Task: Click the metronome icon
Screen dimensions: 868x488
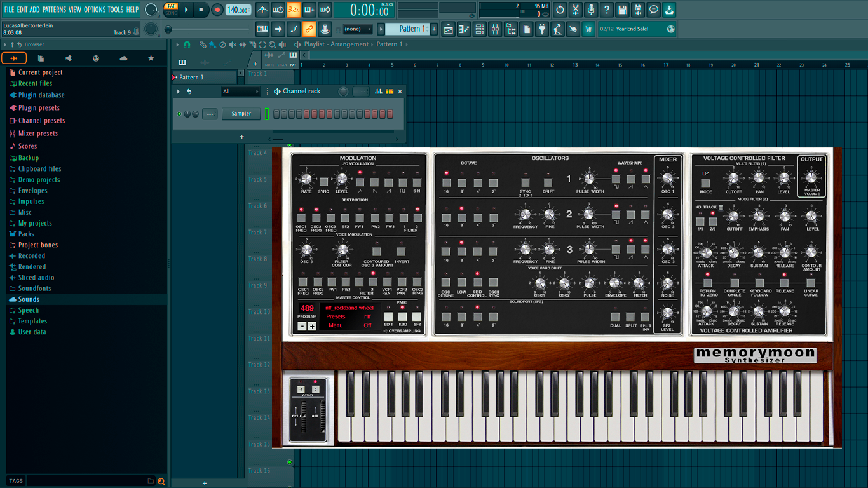Action: [x=262, y=10]
